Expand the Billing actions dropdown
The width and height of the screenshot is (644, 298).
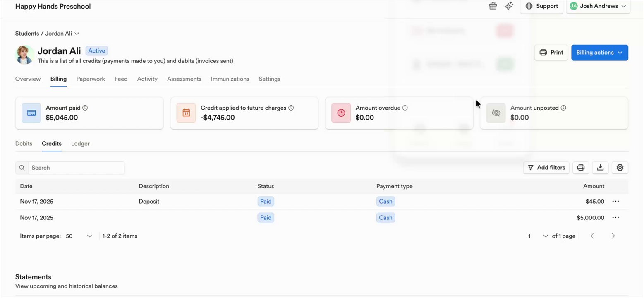599,53
